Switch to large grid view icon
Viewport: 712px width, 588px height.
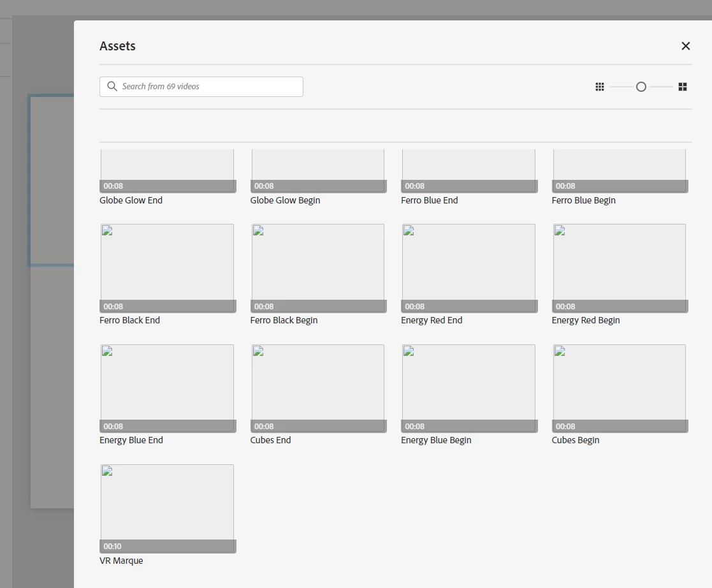point(683,87)
